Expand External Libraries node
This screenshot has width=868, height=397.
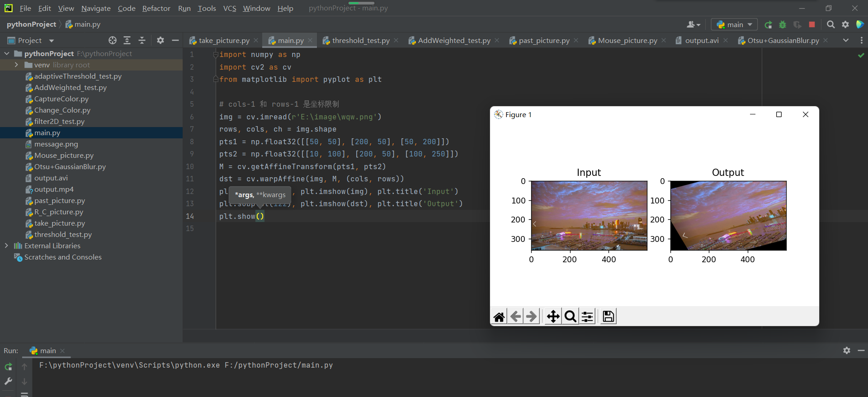(6, 246)
